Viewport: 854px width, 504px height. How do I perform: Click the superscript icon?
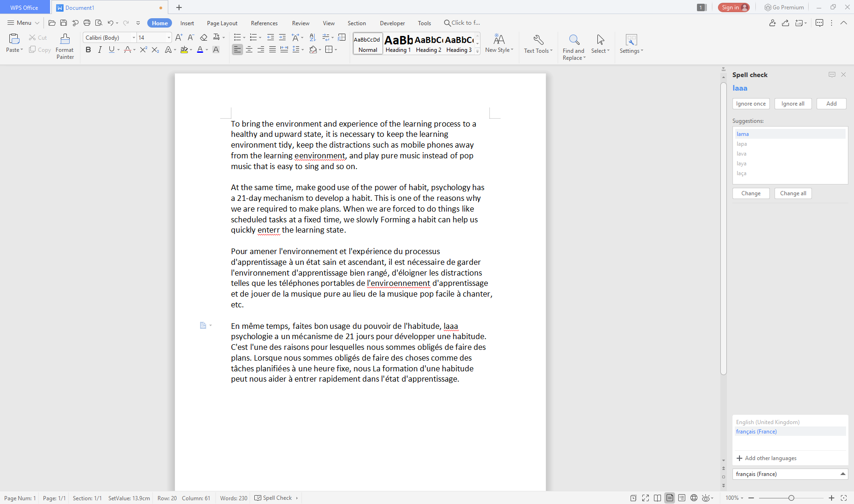pyautogui.click(x=143, y=50)
